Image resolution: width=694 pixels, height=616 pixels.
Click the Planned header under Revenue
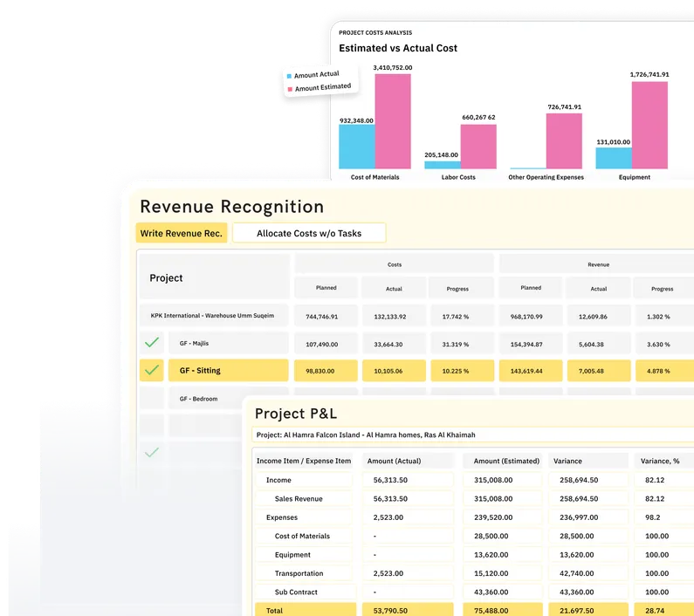tap(531, 288)
